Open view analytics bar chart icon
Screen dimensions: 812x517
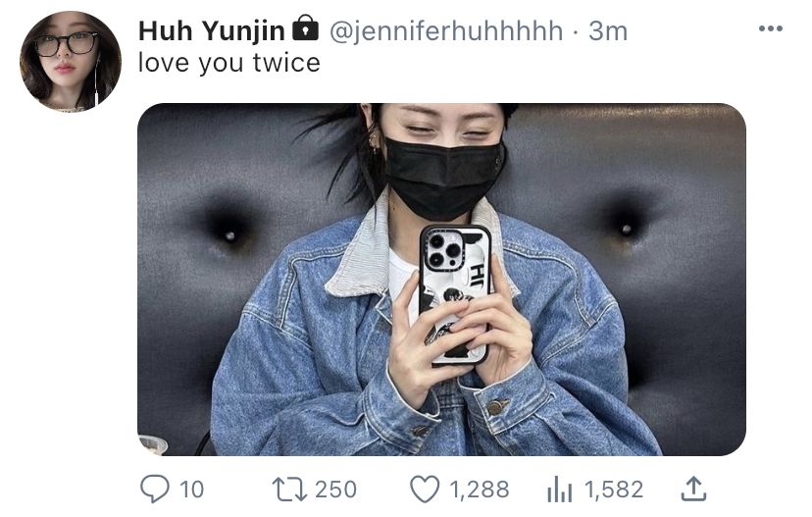click(x=559, y=490)
